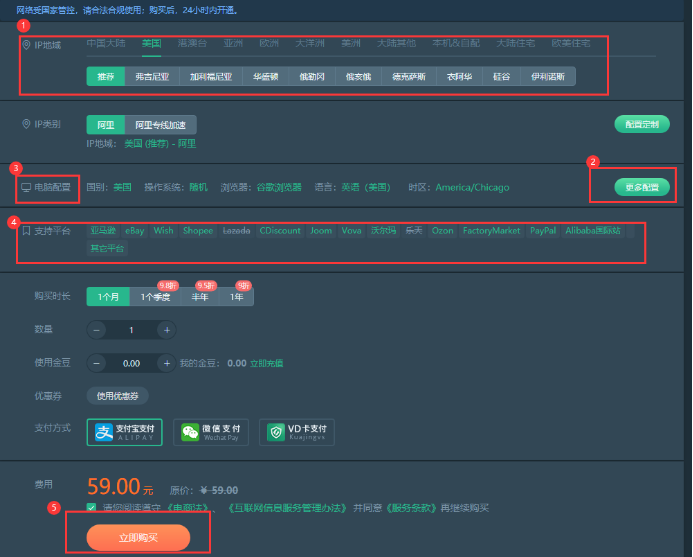
Task: Open the 大陆其他 region tab
Action: coord(396,43)
